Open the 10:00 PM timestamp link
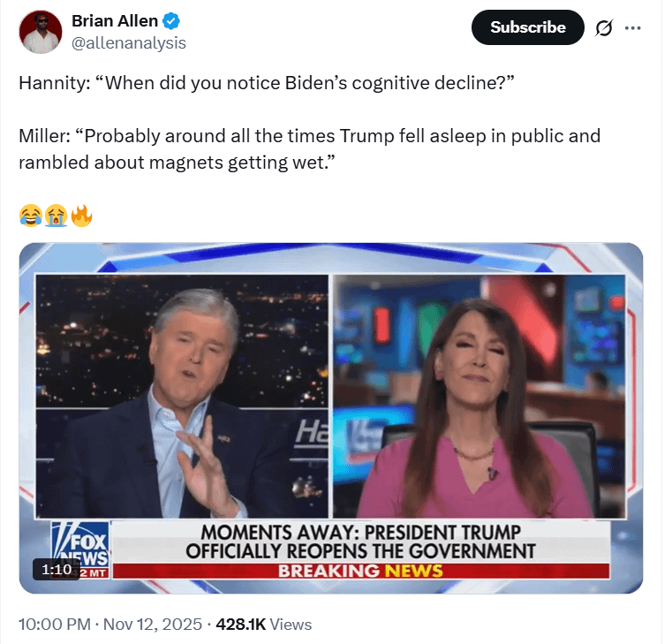This screenshot has height=644, width=672. [x=55, y=625]
